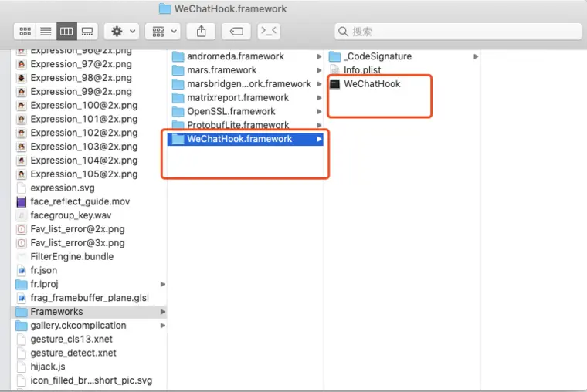587x392 pixels.
Task: Click the black WeChatHook executable icon
Action: 334,84
